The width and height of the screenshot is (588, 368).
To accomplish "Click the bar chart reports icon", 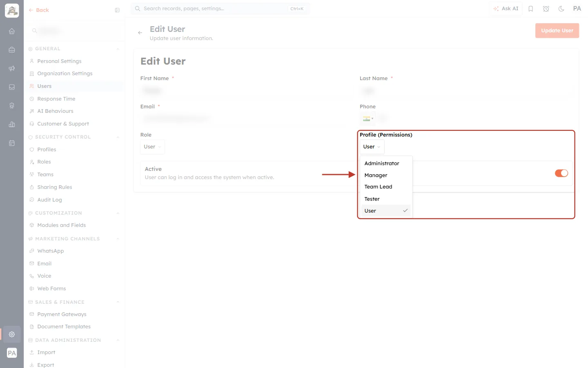I will click(x=12, y=124).
